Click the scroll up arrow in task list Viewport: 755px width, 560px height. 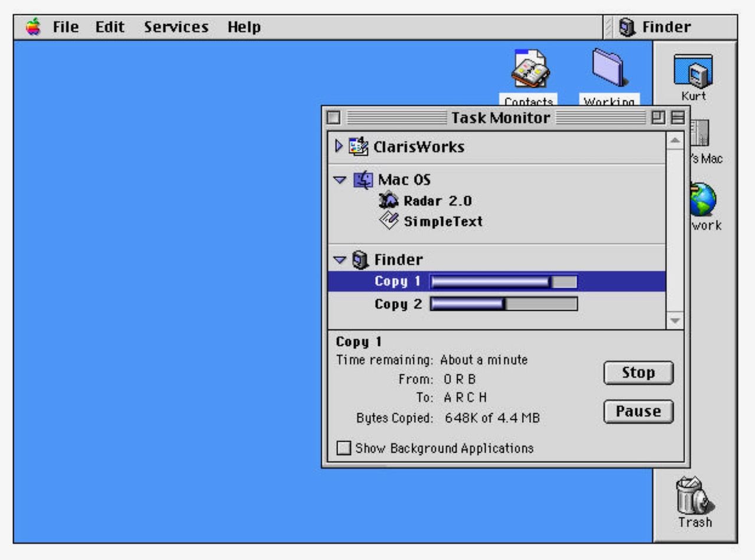pyautogui.click(x=674, y=141)
